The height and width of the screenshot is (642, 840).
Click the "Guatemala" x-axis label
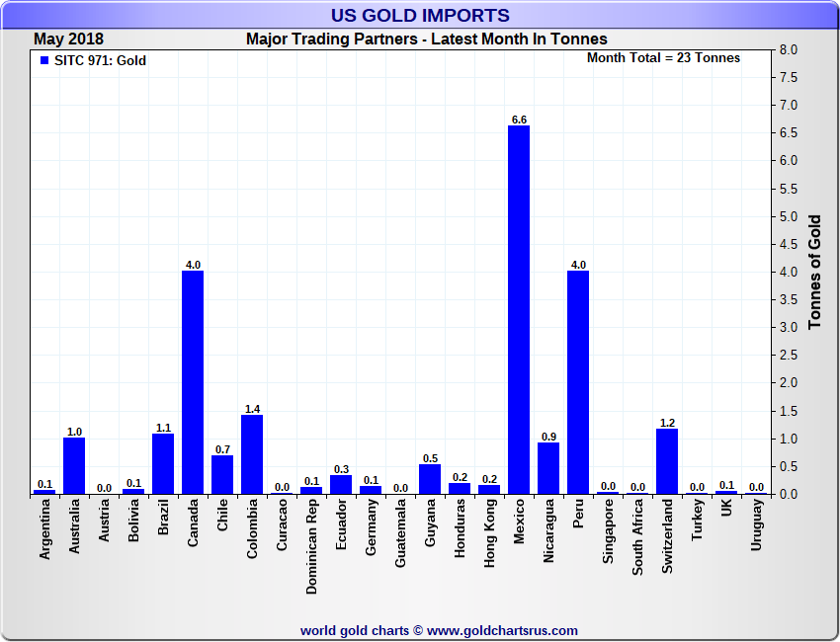[400, 532]
